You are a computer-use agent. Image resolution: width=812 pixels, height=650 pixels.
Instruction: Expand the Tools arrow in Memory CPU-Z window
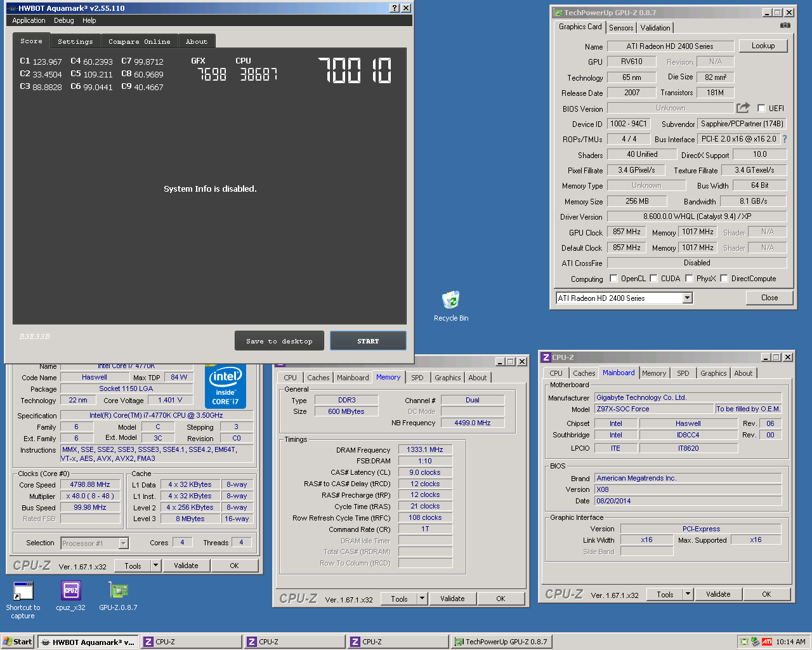[x=422, y=599]
